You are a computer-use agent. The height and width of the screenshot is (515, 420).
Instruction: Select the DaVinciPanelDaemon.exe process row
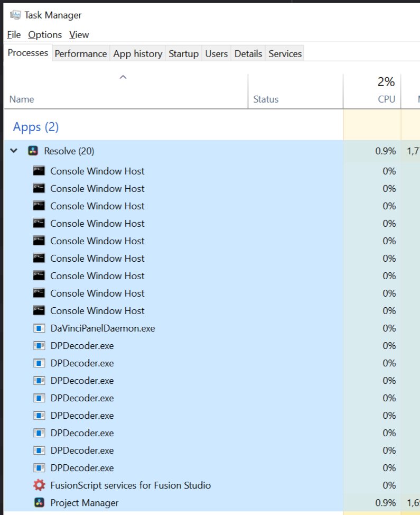point(212,328)
